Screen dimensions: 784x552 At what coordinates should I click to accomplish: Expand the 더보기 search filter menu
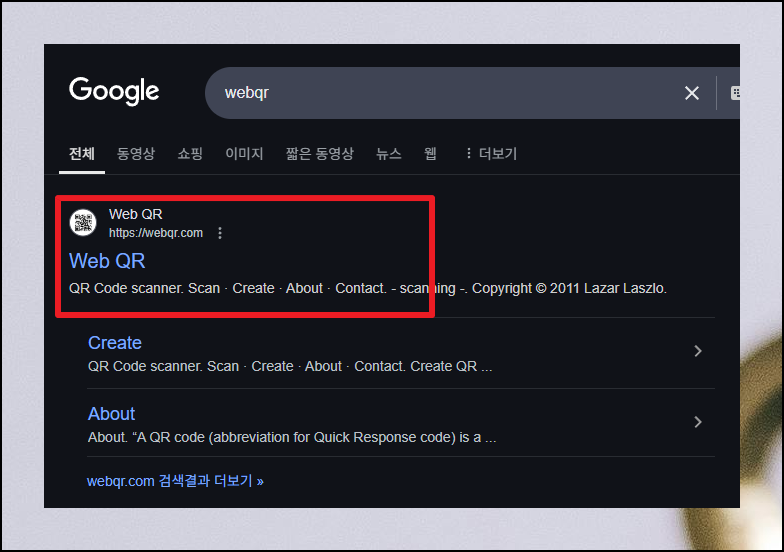[491, 154]
